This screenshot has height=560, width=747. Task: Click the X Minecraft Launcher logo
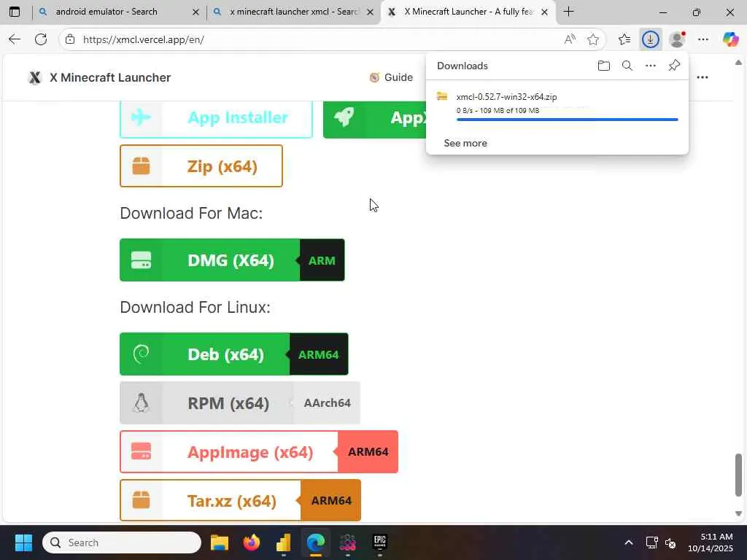click(x=35, y=77)
